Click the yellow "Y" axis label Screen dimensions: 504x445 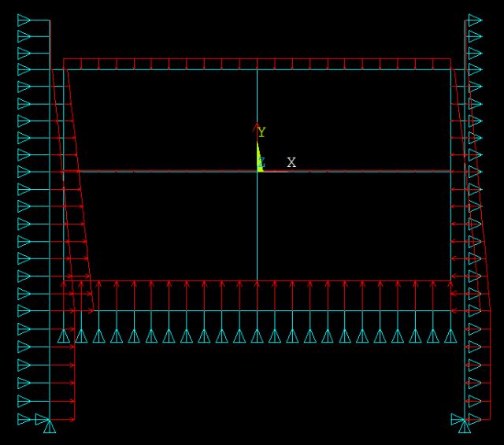(x=262, y=132)
